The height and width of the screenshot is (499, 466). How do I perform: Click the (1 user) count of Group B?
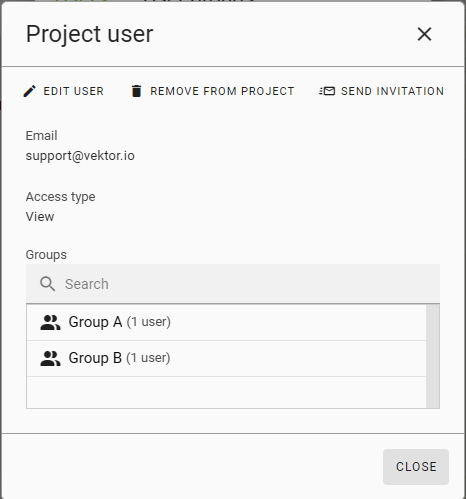click(148, 358)
